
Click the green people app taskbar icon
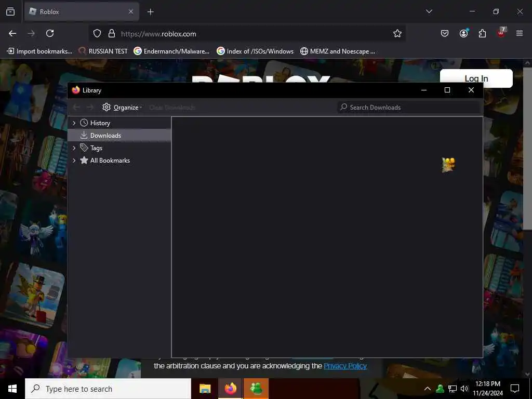[256, 389]
